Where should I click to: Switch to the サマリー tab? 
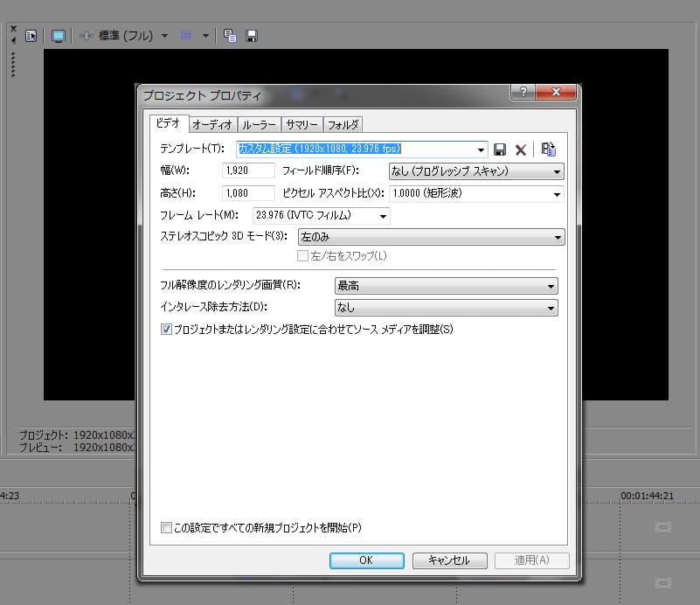pyautogui.click(x=301, y=125)
